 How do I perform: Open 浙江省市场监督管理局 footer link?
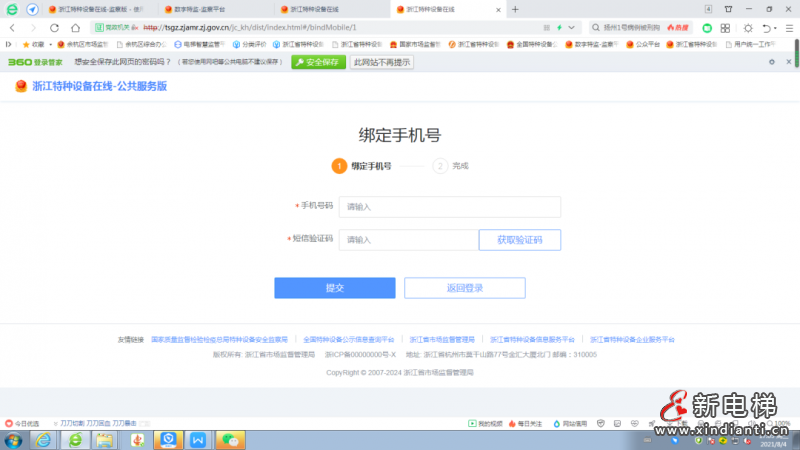point(442,339)
